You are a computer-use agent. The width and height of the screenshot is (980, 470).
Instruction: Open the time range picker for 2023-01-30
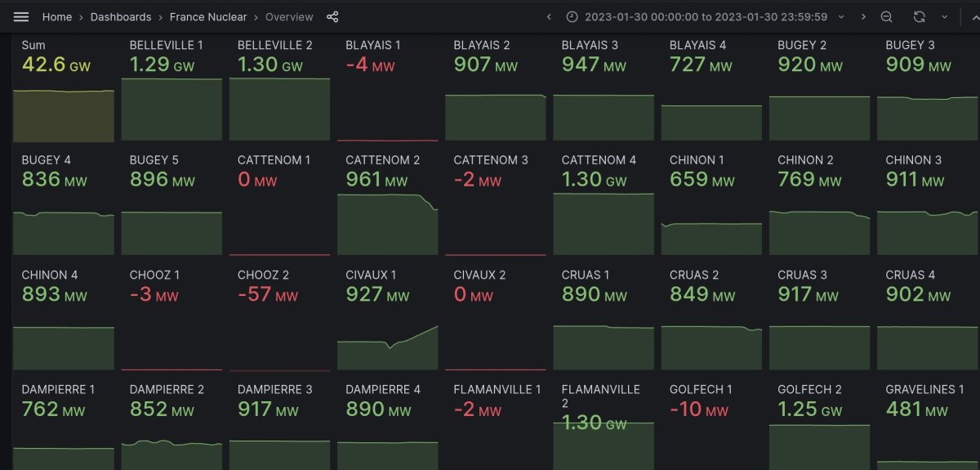point(706,16)
